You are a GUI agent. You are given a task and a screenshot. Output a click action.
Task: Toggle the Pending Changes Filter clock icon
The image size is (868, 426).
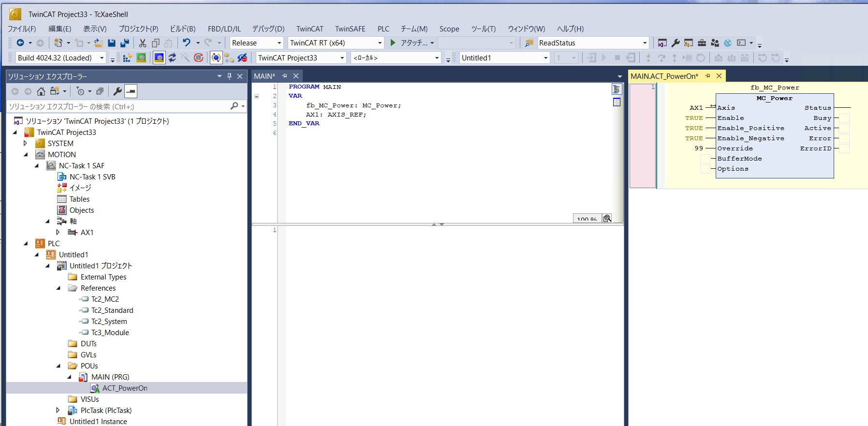point(81,91)
